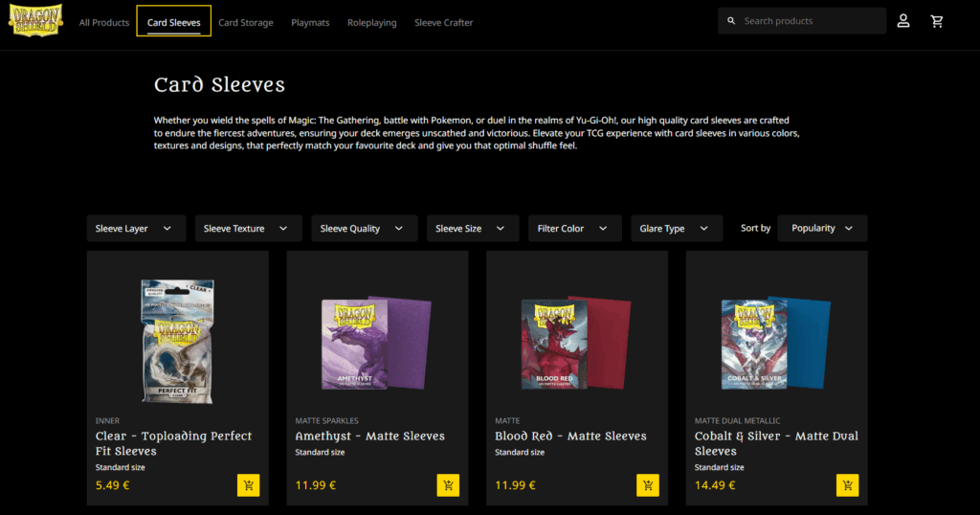
Task: Expand the Sleeve Layer filter
Action: [x=136, y=228]
